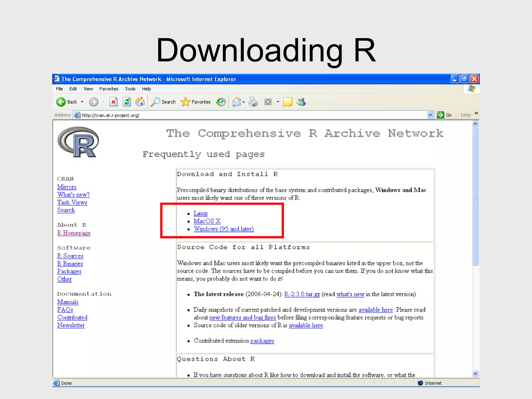Viewport: 532px width, 399px height.
Task: Download R-2.3.0.tar.gz source link
Action: (x=302, y=294)
